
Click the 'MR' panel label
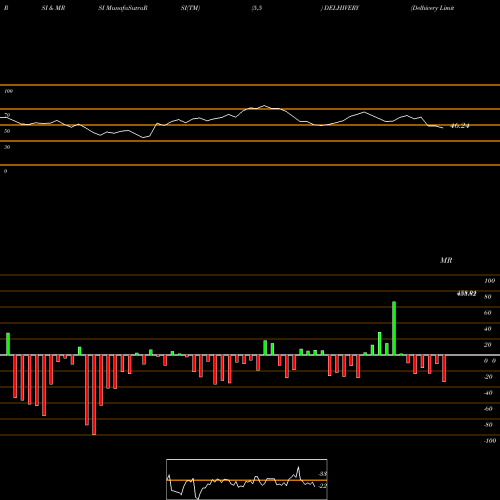pyautogui.click(x=446, y=260)
